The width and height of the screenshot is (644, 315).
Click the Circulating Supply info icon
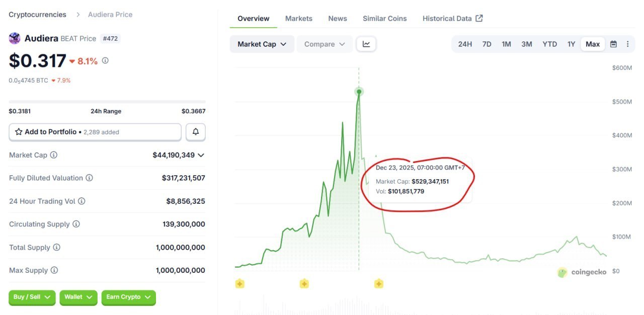click(76, 224)
